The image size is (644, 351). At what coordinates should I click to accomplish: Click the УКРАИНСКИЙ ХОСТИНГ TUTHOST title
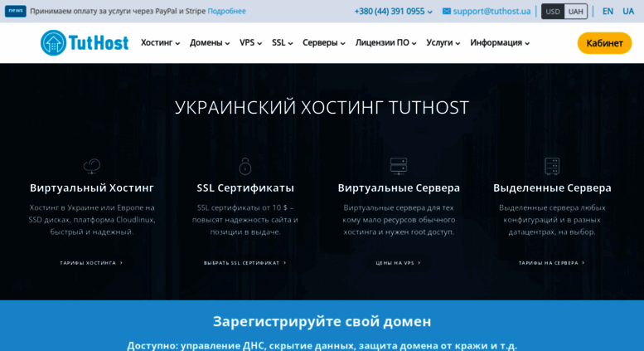pos(322,108)
